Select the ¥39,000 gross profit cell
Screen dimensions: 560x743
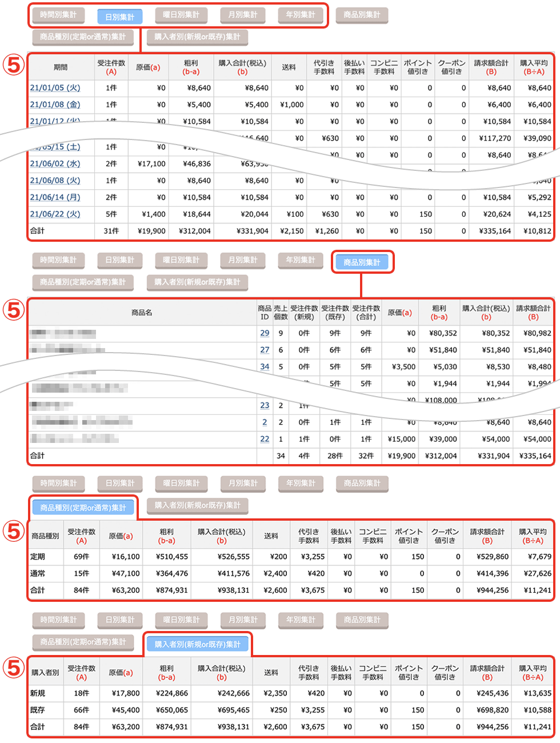coord(438,439)
